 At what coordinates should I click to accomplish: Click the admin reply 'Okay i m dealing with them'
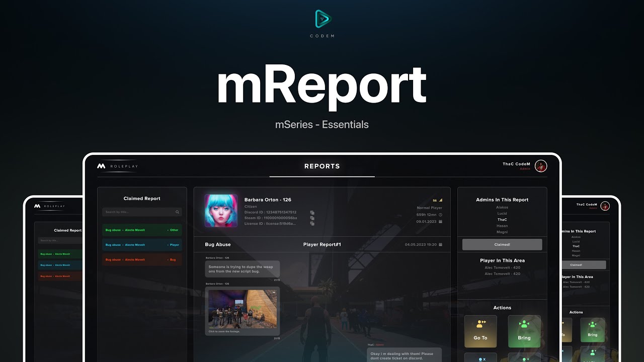click(405, 355)
